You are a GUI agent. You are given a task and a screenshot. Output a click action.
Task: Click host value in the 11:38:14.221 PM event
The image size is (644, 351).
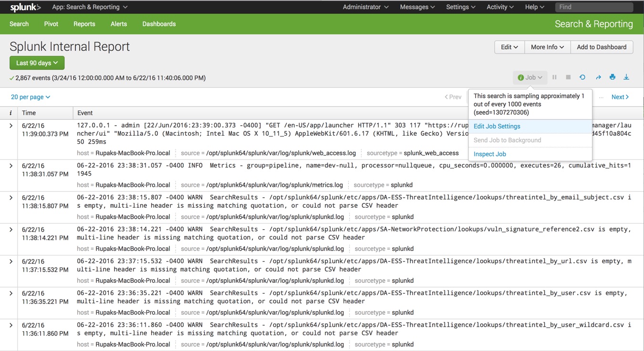133,249
